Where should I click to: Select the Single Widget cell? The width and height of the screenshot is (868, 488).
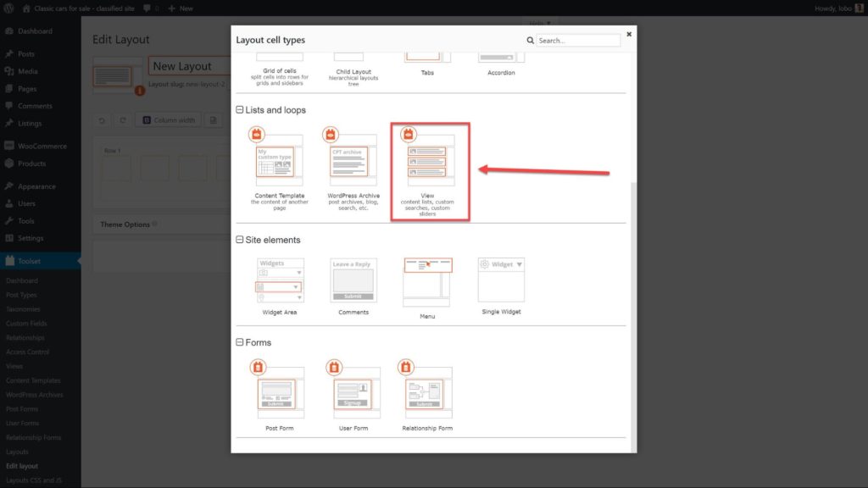[x=501, y=286]
